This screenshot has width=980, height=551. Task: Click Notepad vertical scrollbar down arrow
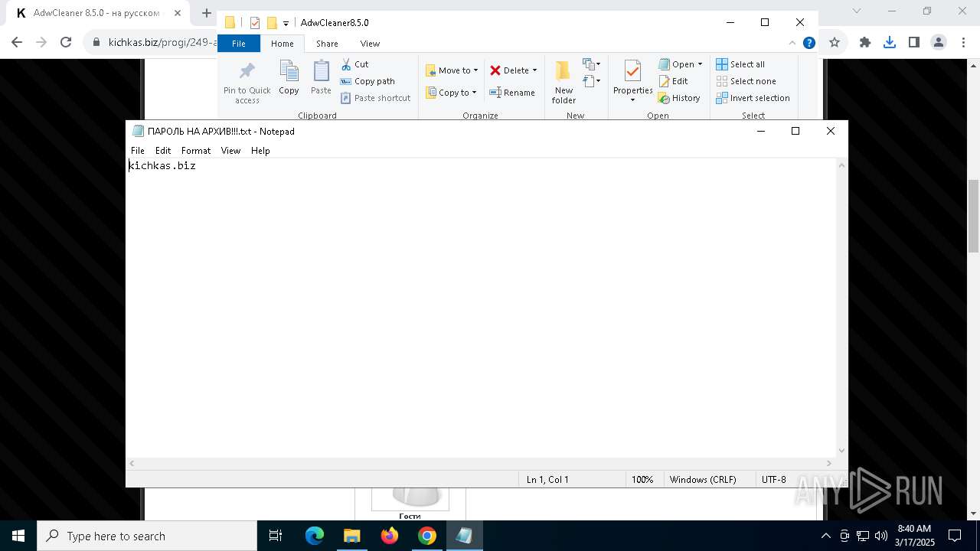coord(841,451)
